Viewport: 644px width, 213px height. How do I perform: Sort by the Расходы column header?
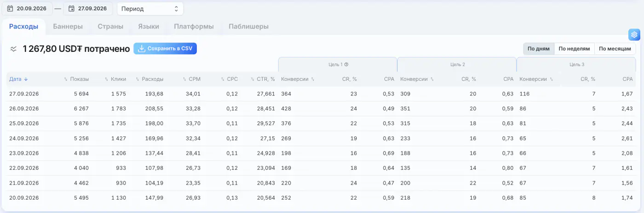[x=149, y=79]
